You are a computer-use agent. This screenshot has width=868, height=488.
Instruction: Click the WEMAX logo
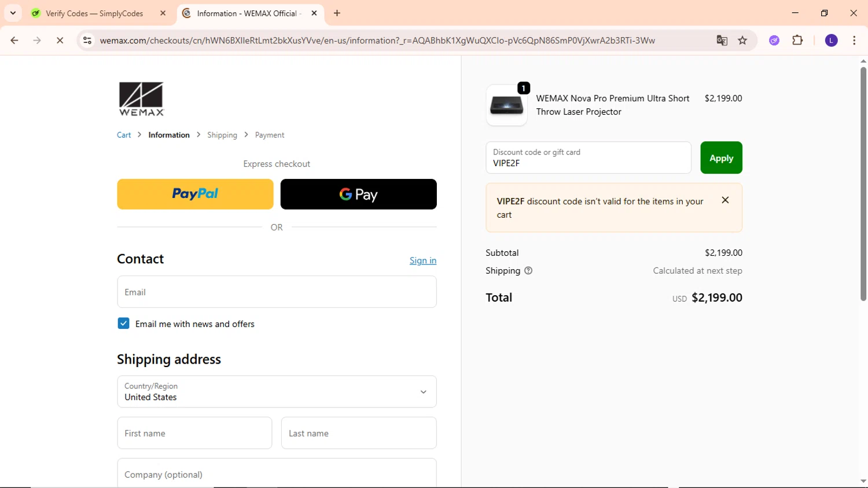[141, 99]
